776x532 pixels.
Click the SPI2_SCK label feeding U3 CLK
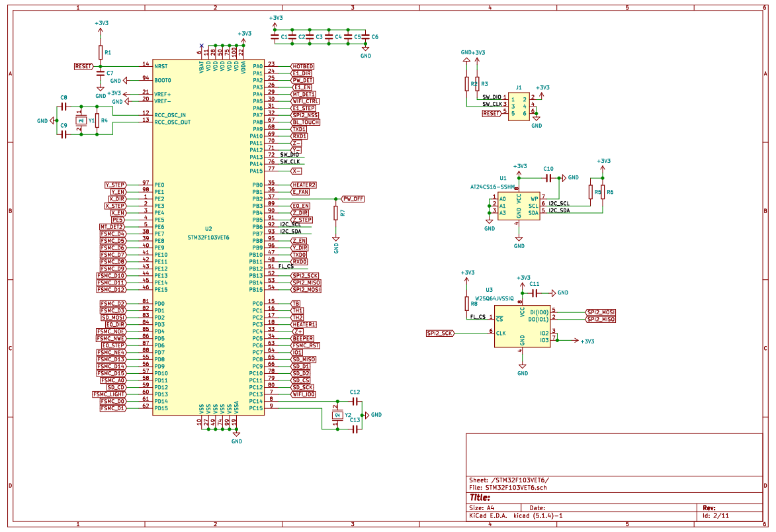point(440,333)
